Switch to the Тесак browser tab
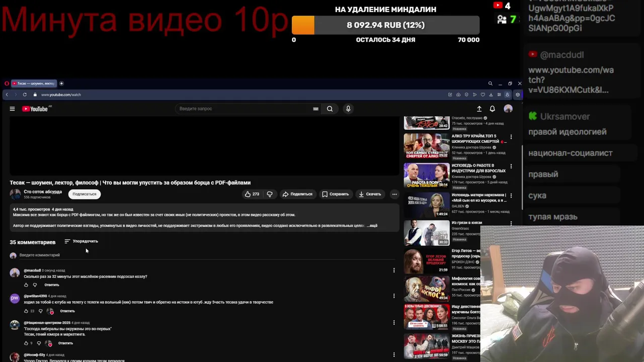The height and width of the screenshot is (362, 644). point(34,83)
